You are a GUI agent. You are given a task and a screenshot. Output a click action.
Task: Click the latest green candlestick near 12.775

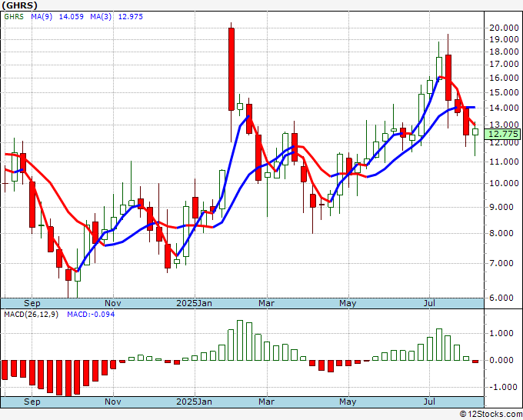point(475,132)
